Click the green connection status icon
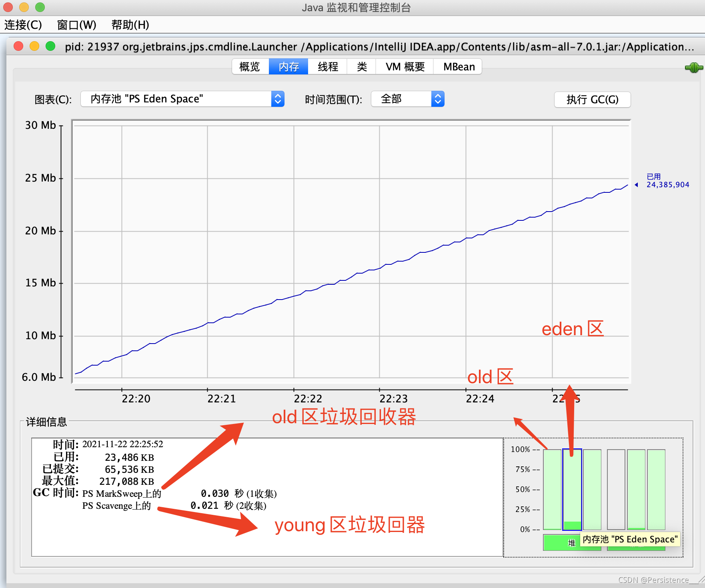 [x=694, y=68]
